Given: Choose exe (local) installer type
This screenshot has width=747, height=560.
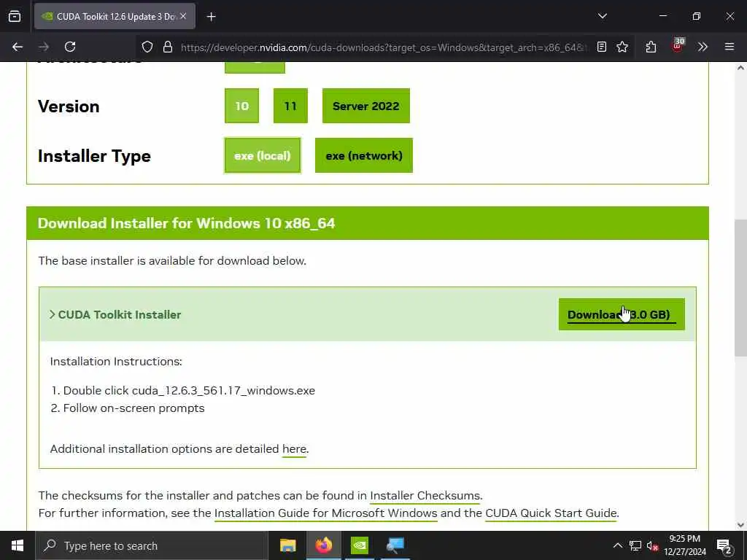Looking at the screenshot, I should [263, 156].
